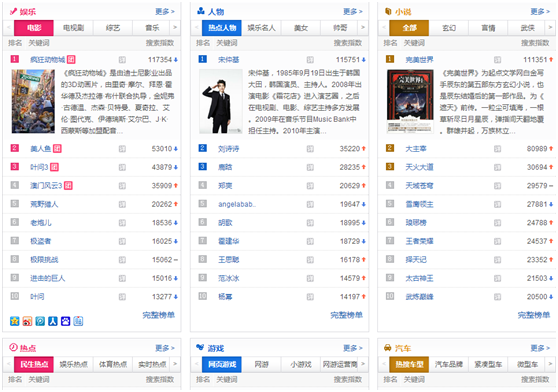The width and height of the screenshot is (558, 392).
Task: Select the 玄幻 novel tab
Action: [449, 28]
